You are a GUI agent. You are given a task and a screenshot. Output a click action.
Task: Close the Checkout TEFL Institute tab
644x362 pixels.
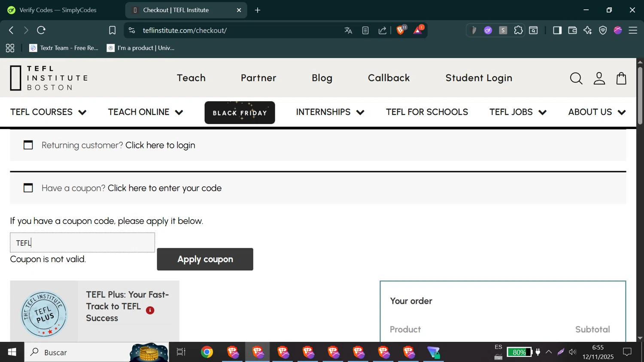coord(239,10)
